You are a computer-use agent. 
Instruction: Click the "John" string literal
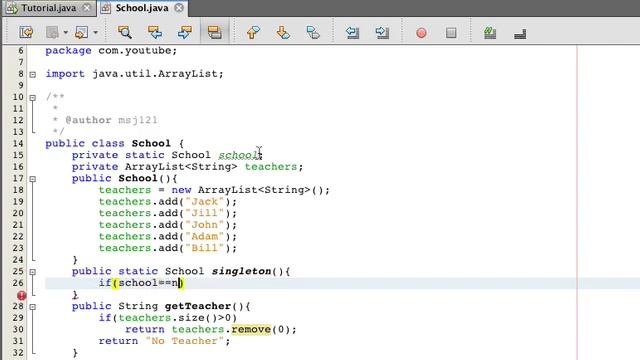point(204,225)
